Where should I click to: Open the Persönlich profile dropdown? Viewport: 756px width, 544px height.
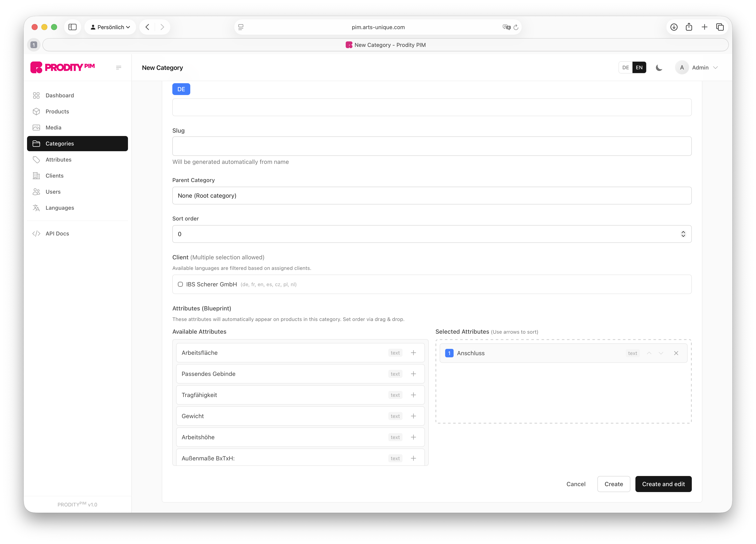(110, 27)
